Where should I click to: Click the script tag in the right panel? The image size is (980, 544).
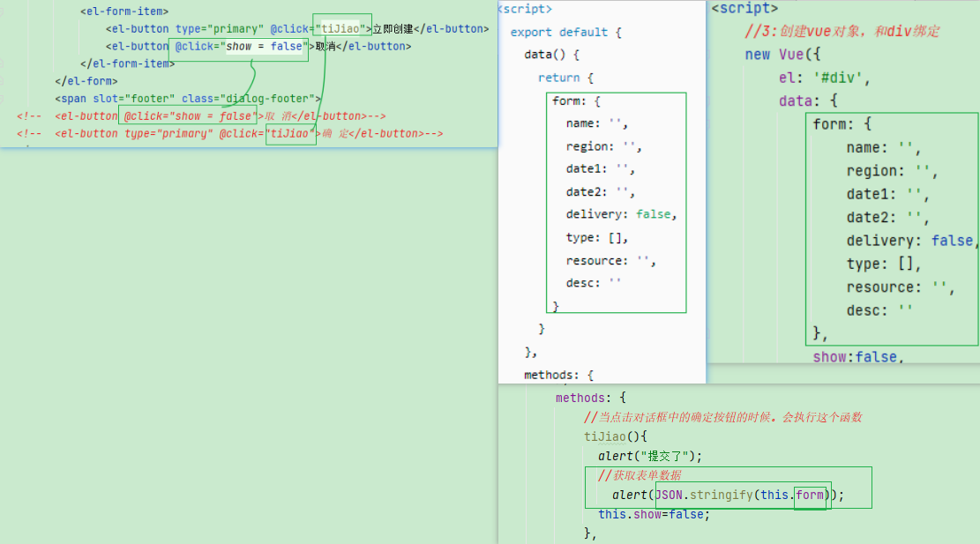point(744,8)
